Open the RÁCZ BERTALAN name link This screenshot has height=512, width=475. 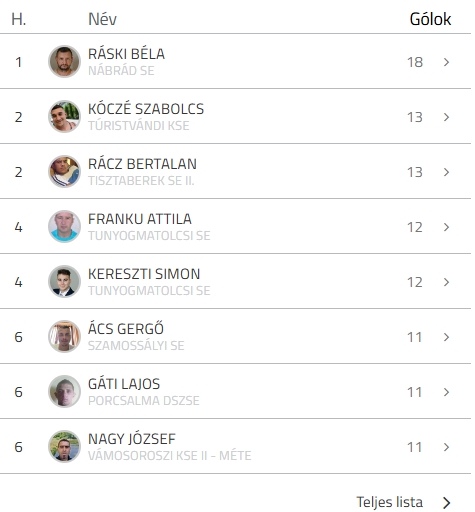[x=142, y=164]
